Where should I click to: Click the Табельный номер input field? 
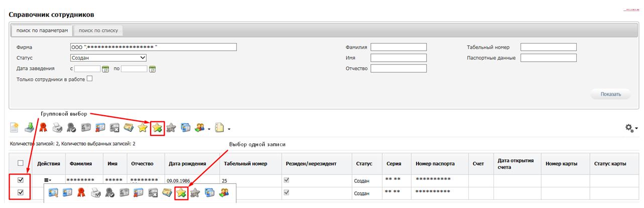tap(549, 47)
